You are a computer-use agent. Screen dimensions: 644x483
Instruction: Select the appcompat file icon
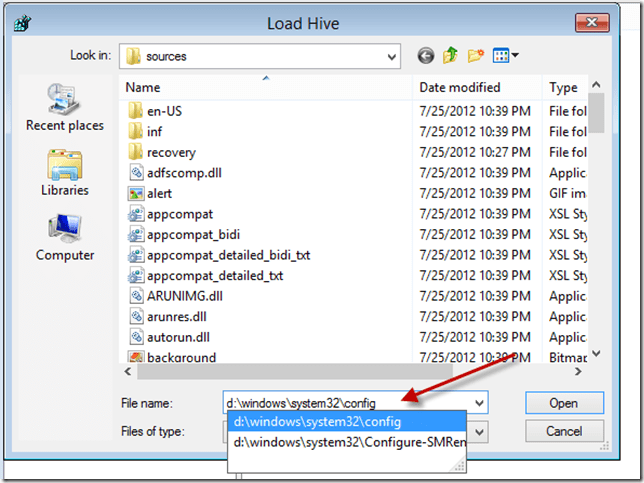coord(136,214)
